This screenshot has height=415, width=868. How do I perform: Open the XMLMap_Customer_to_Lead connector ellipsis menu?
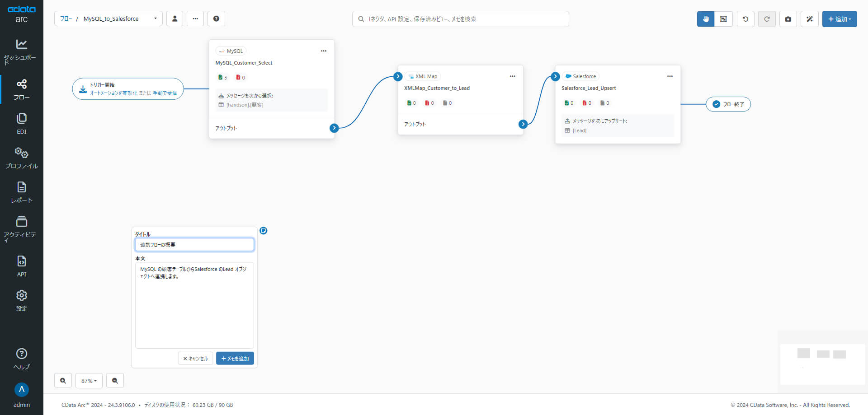click(x=512, y=76)
